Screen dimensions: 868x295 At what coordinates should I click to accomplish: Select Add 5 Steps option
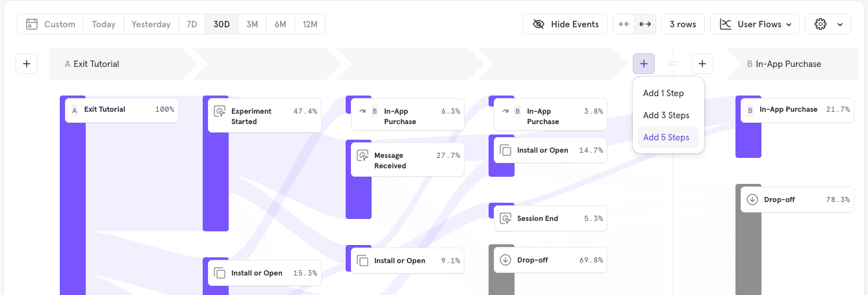pos(666,137)
